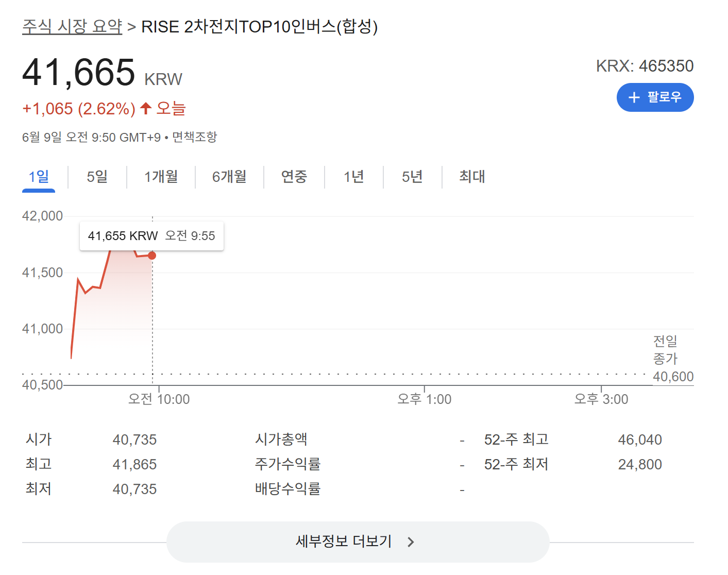Open the 1년 chart tab
The height and width of the screenshot is (575, 728).
tap(354, 177)
